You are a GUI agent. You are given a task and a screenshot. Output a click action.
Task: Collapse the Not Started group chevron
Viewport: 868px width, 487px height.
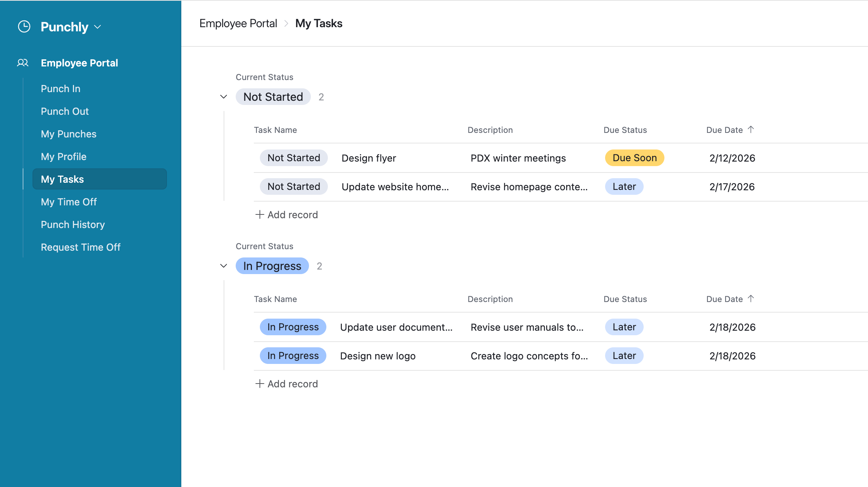click(x=224, y=97)
